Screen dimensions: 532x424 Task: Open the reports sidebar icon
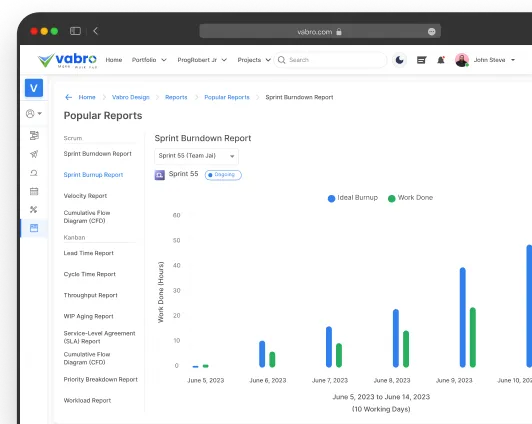(x=34, y=228)
